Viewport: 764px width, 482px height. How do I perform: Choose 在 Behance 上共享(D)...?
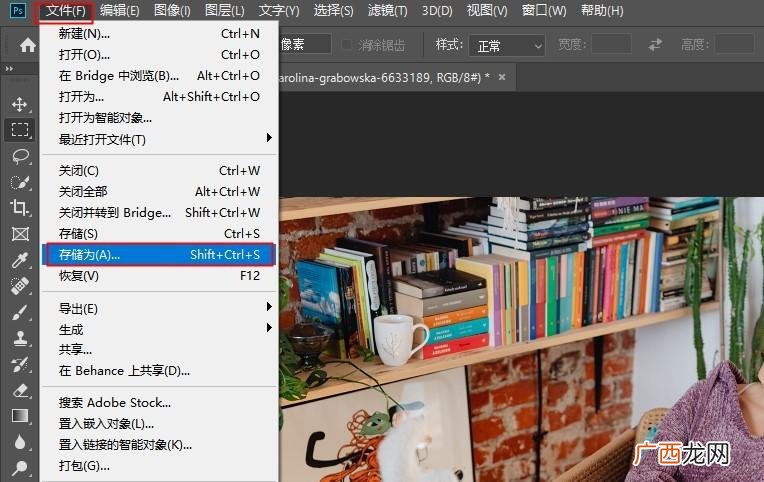pos(159,370)
